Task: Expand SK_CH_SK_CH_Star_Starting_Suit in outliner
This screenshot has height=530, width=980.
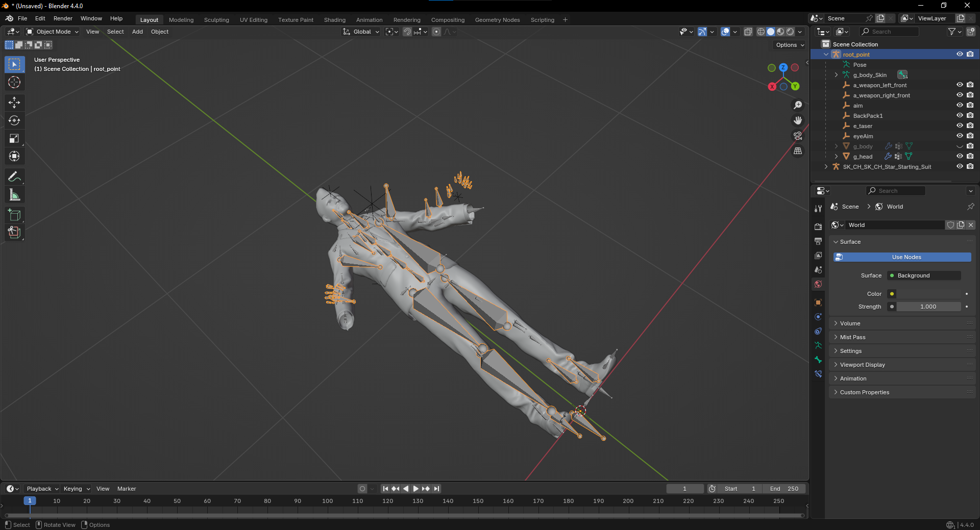Action: [x=826, y=167]
